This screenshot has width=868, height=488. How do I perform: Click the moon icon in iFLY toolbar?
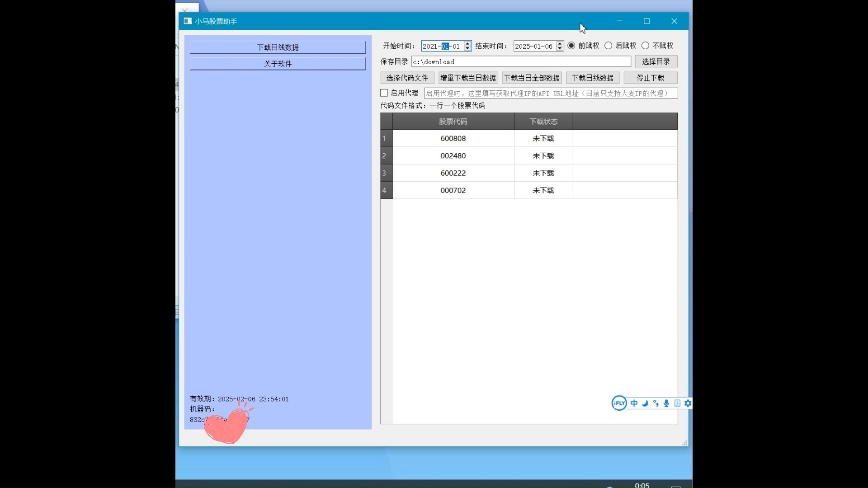[x=645, y=403]
